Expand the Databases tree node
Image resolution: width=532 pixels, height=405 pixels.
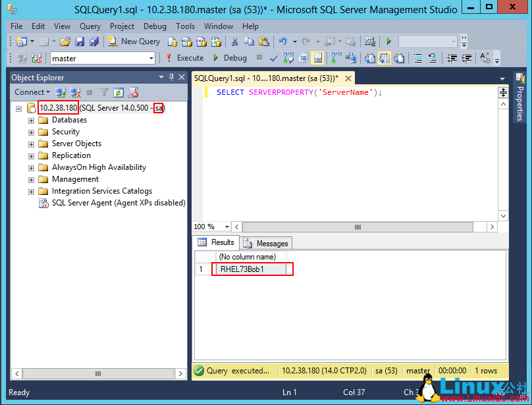point(30,120)
